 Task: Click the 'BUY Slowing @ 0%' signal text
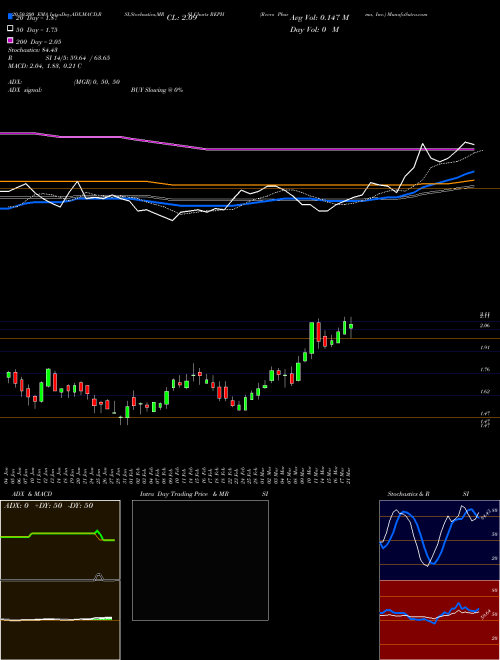click(x=157, y=90)
